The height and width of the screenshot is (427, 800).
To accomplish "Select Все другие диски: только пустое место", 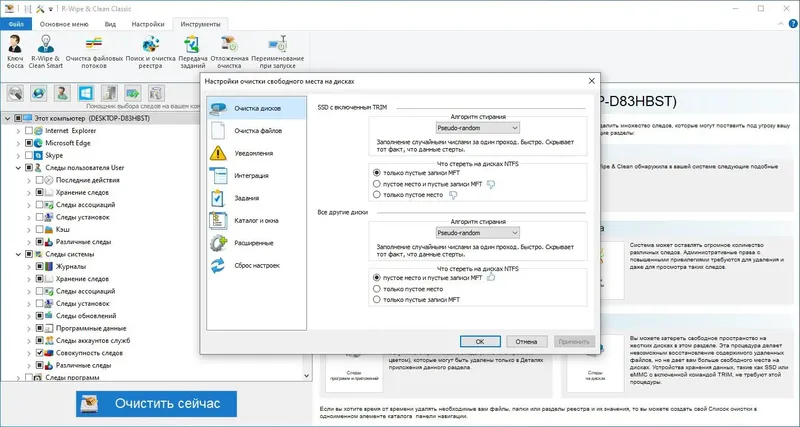I will pos(377,289).
